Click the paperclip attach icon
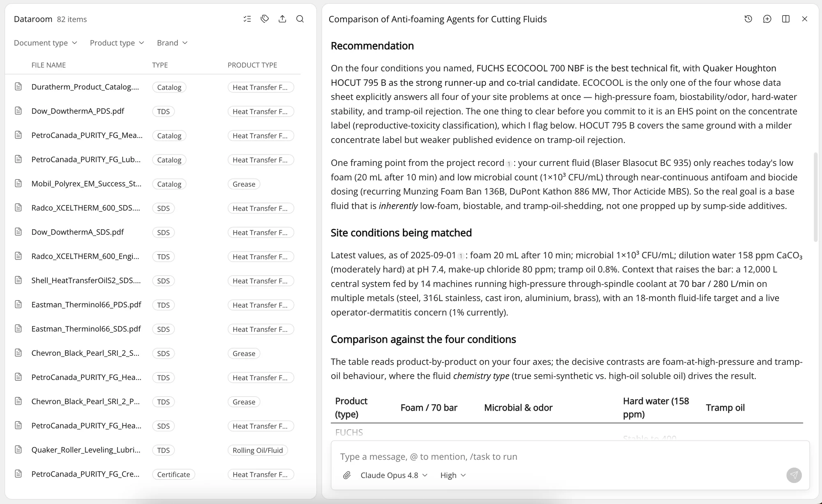This screenshot has height=504, width=822. [x=347, y=475]
